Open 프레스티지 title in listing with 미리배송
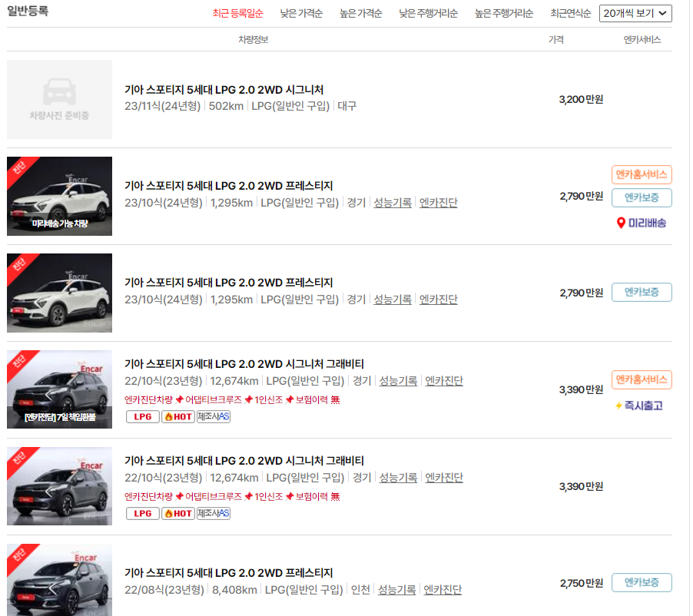Screen dimensions: 693x616 click(x=228, y=186)
